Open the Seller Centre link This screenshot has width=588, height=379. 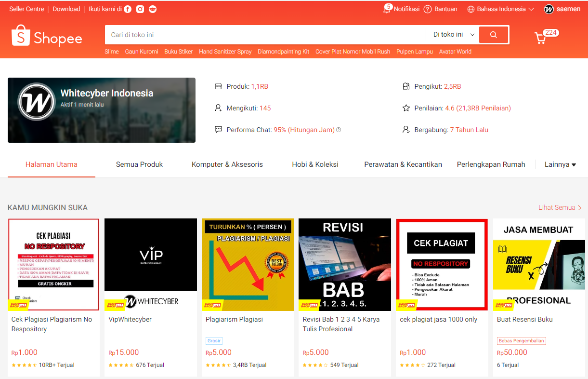[26, 9]
